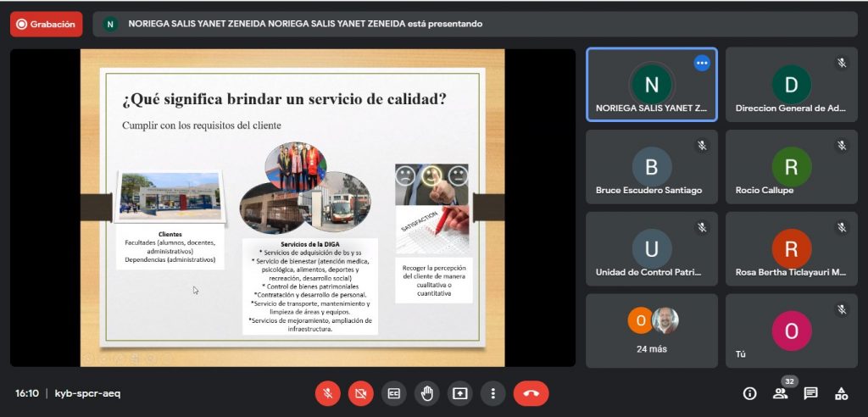Open options on NORIEGA SALIS tile

point(702,63)
